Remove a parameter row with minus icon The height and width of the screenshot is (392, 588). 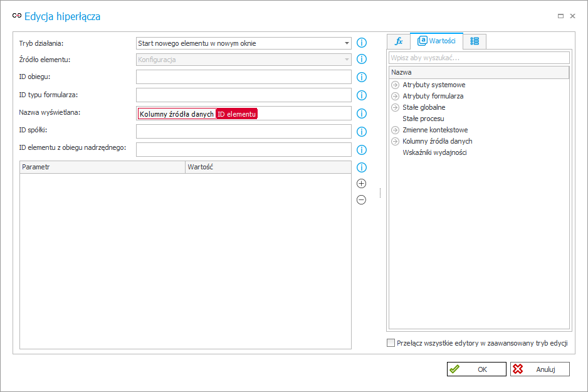click(361, 199)
